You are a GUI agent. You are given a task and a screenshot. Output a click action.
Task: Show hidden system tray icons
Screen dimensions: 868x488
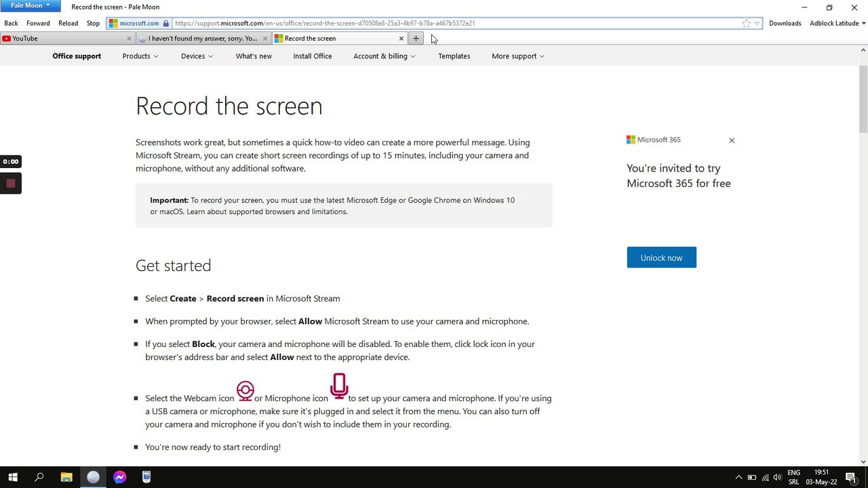pos(738,478)
